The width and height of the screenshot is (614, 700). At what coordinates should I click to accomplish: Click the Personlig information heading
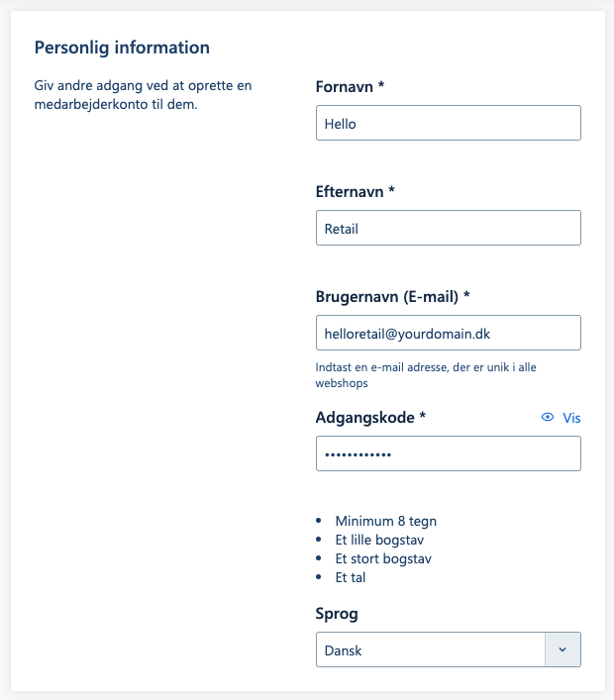point(122,47)
